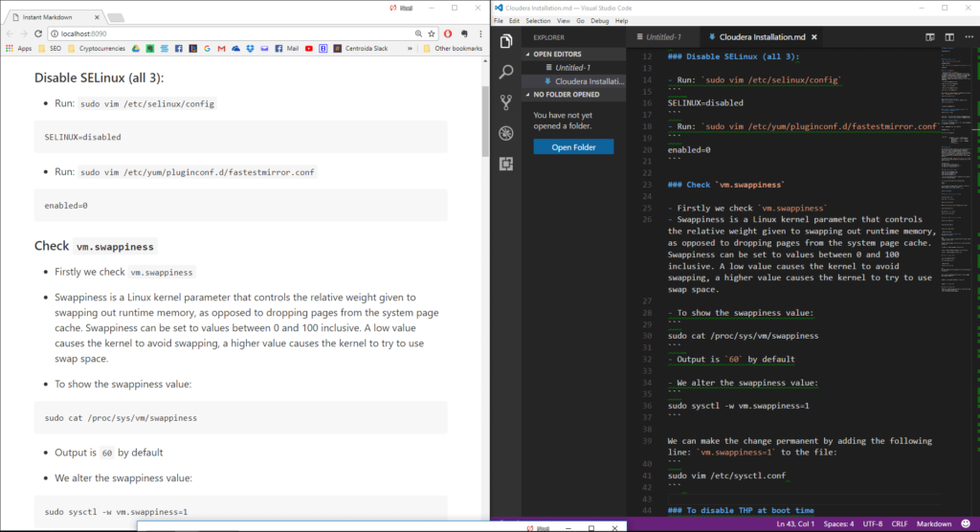Change CRLF line ending in status bar
The height and width of the screenshot is (532, 980).
(x=900, y=524)
